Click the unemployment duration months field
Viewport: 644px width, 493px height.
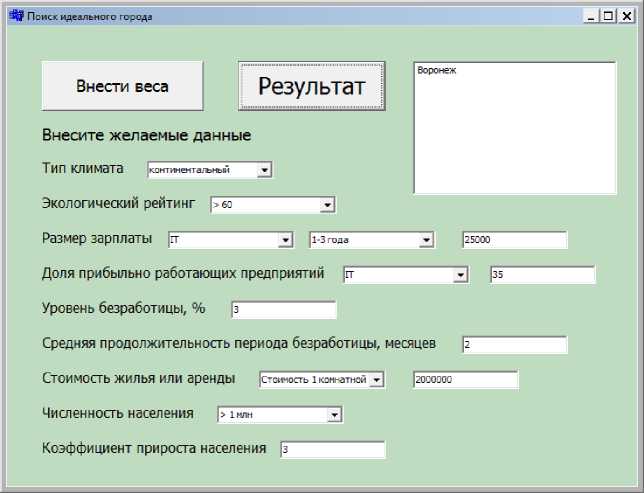514,345
